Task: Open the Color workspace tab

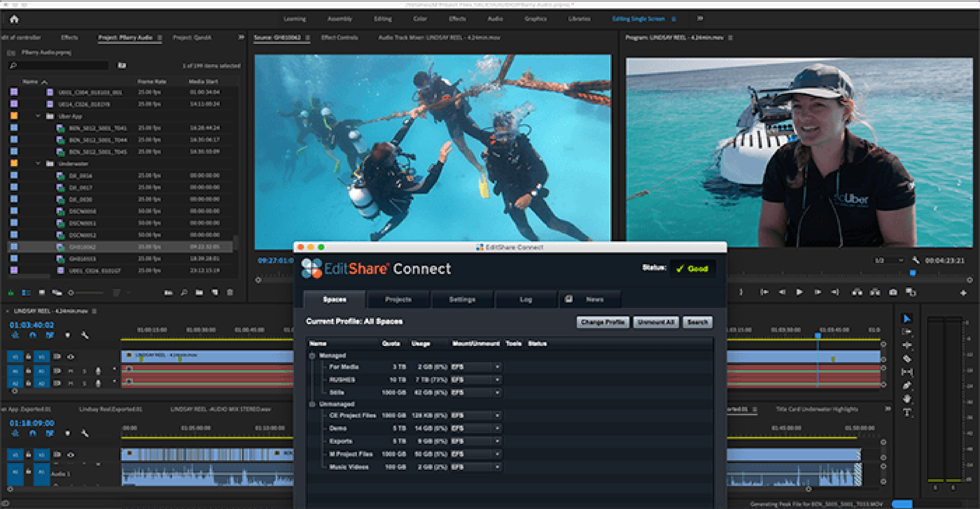Action: [420, 19]
